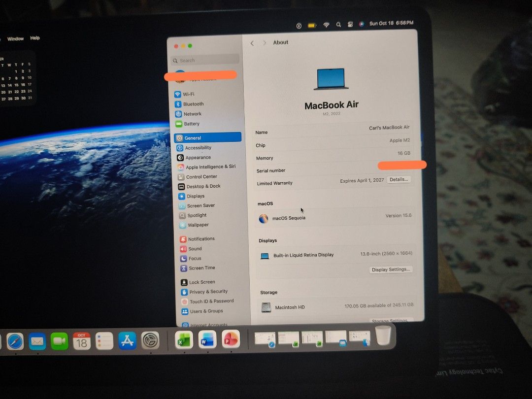This screenshot has width=532, height=399.
Task: Click the 16 GB memory value
Action: point(404,153)
